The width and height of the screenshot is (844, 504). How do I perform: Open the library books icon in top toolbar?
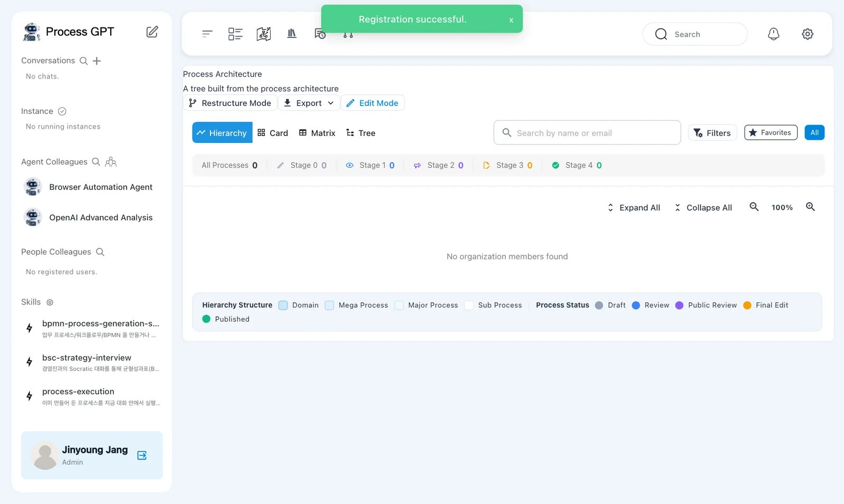pyautogui.click(x=292, y=34)
